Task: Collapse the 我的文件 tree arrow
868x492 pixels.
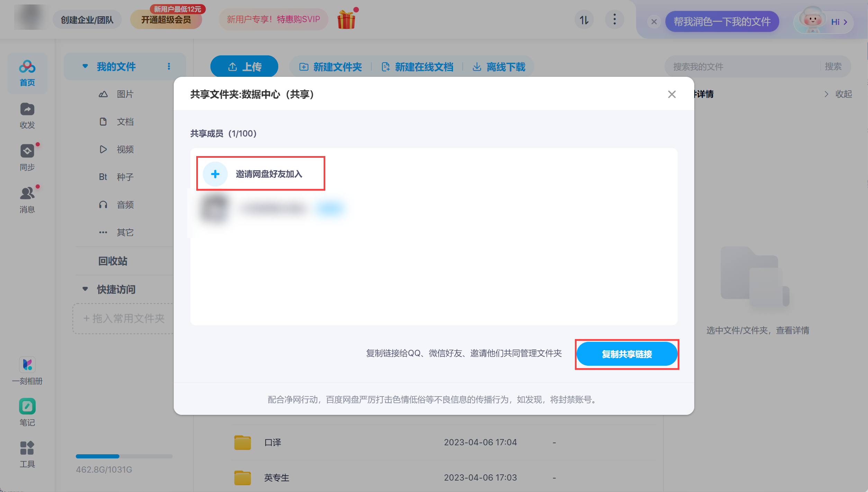Action: (85, 66)
